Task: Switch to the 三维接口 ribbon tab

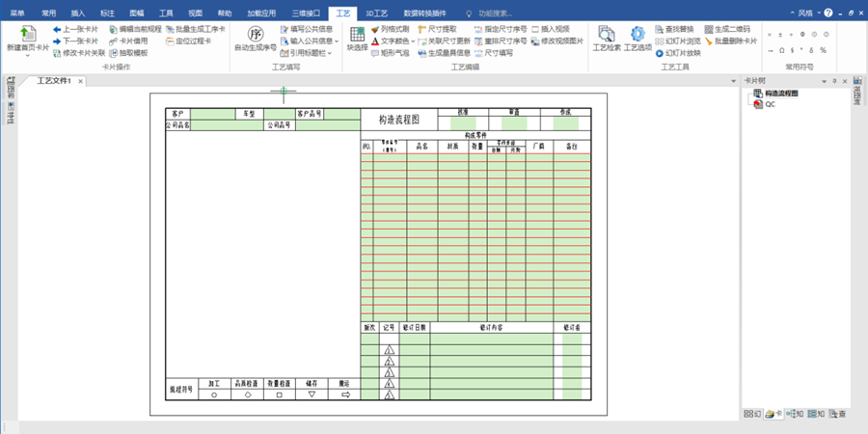Action: point(306,13)
